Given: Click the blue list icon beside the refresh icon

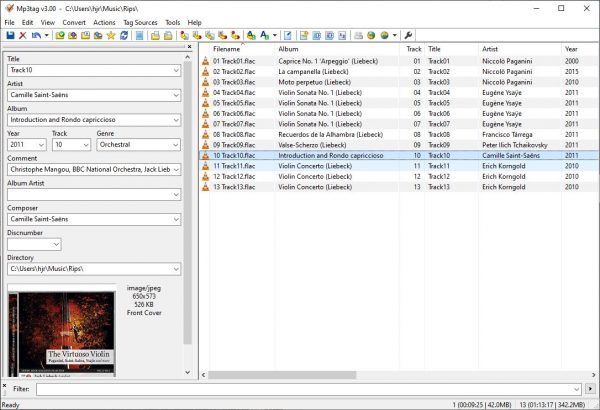Looking at the screenshot, I should 140,36.
